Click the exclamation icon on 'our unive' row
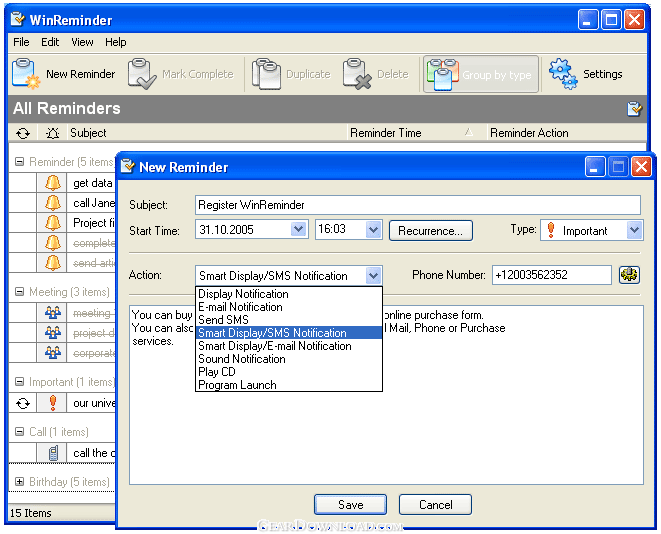 click(x=53, y=403)
